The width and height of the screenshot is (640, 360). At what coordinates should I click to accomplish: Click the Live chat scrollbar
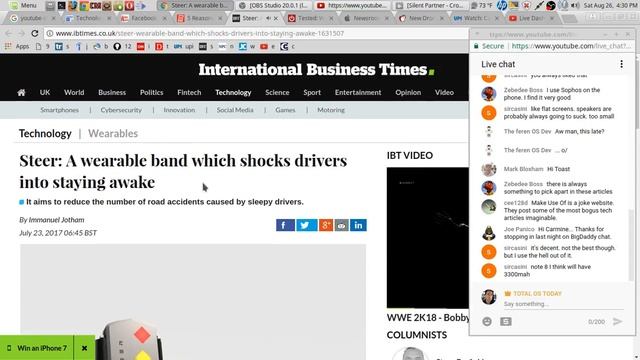coord(631,245)
